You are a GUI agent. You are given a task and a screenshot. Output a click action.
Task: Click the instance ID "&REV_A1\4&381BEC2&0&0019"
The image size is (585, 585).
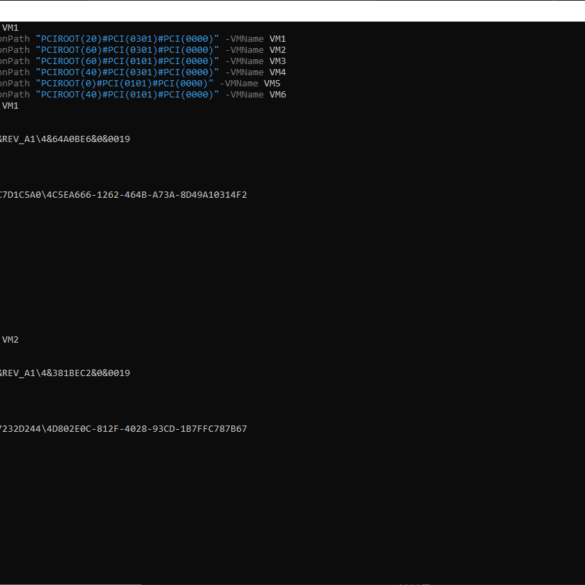(65, 373)
